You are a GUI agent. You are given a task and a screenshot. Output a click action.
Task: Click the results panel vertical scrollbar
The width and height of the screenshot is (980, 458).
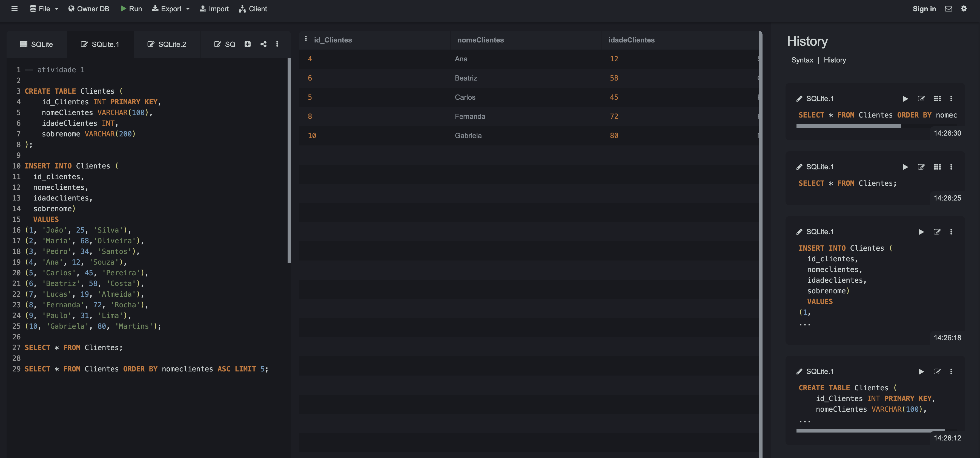pyautogui.click(x=761, y=244)
